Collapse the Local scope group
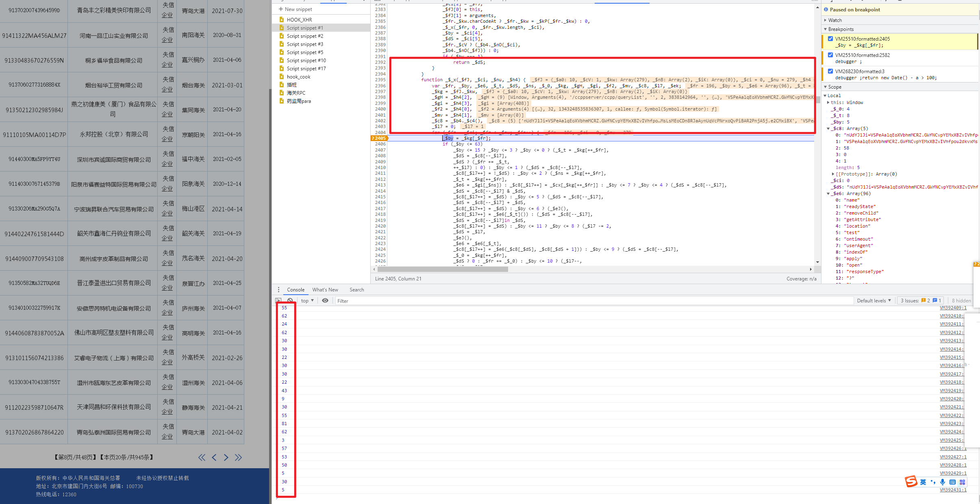980x504 pixels. [826, 96]
